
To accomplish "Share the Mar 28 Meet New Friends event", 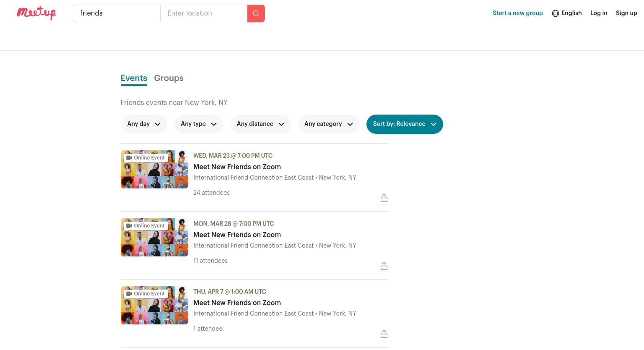I will click(x=384, y=266).
